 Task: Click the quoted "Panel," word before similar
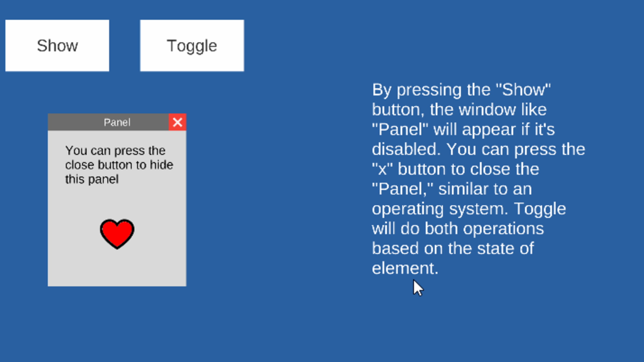pos(403,189)
